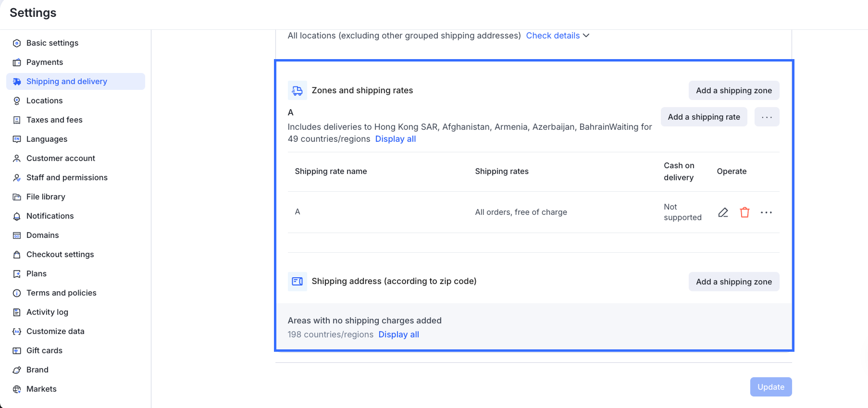The image size is (868, 408).
Task: Open Payments settings page
Action: tap(45, 62)
